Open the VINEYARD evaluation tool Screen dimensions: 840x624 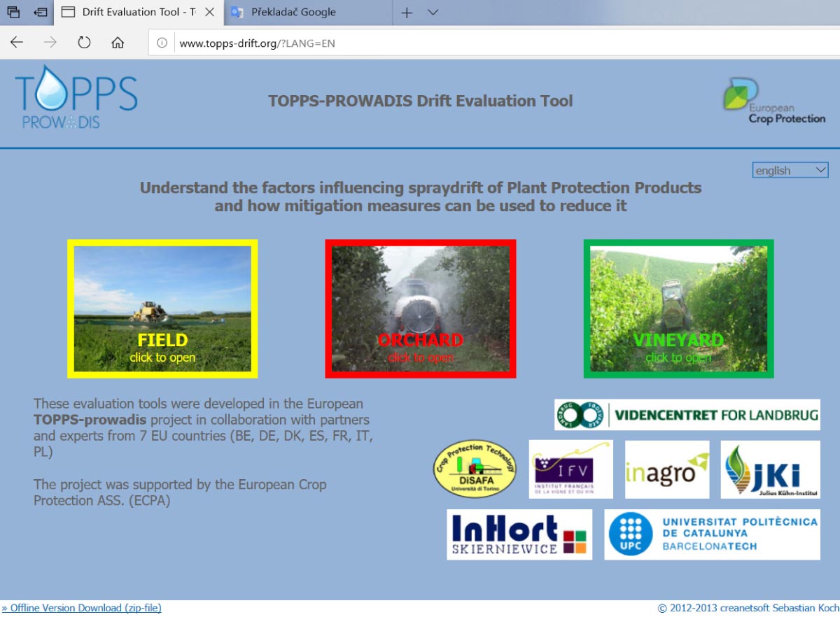(678, 309)
